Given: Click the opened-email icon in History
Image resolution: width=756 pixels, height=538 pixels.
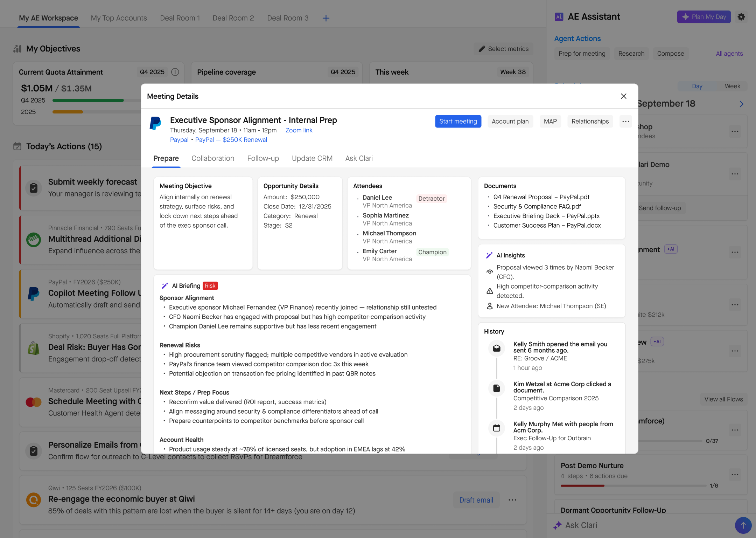Looking at the screenshot, I should pyautogui.click(x=497, y=348).
